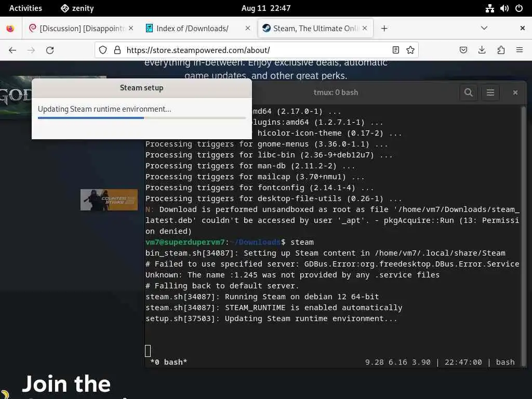Open the Firefox downloads panel
Image resolution: width=532 pixels, height=399 pixels.
pos(482,50)
